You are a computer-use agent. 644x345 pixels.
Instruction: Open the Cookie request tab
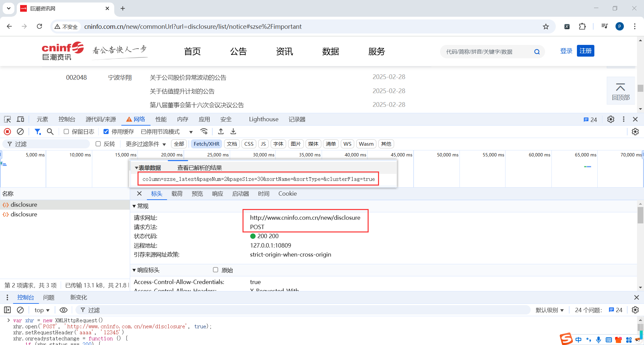(287, 194)
